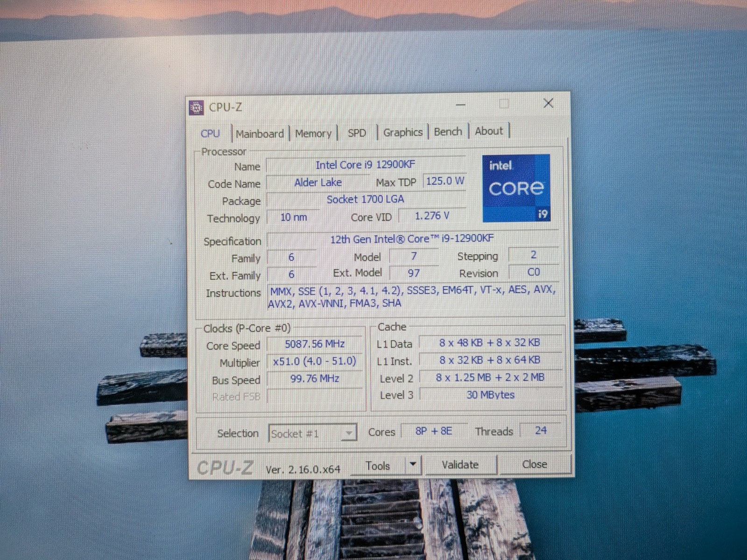The image size is (747, 560).
Task: Click the Level 3 value 30 MBytes
Action: pos(490,395)
